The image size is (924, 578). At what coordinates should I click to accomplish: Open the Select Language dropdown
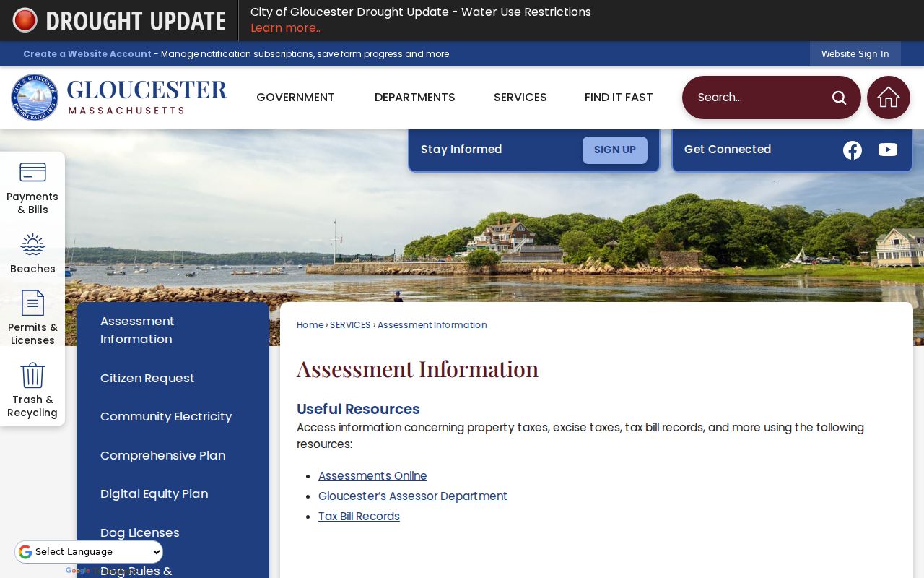89,552
